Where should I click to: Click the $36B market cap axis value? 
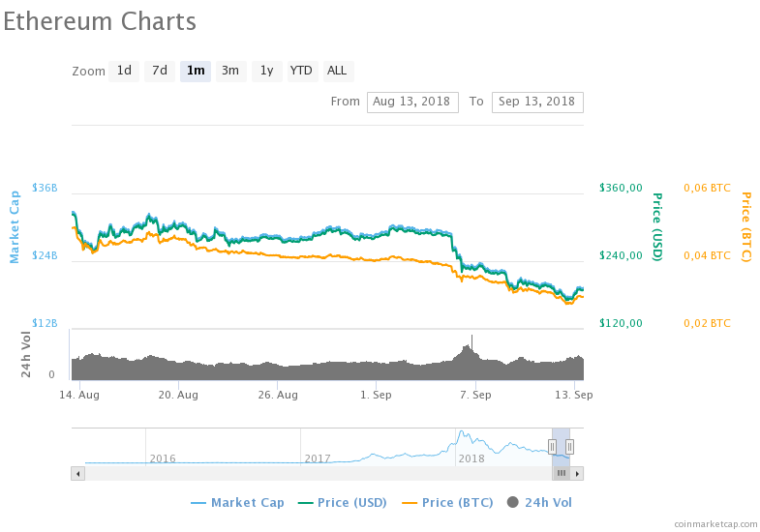click(45, 188)
